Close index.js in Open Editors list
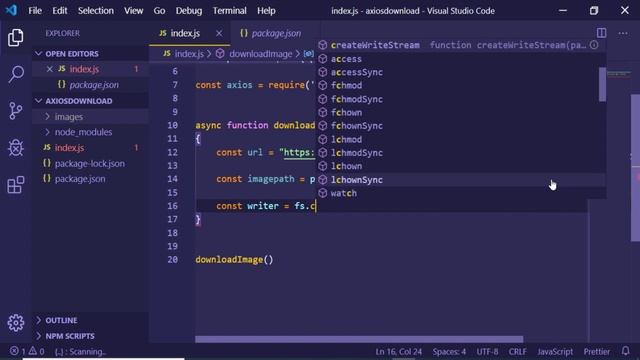The width and height of the screenshot is (640, 360). (x=49, y=69)
